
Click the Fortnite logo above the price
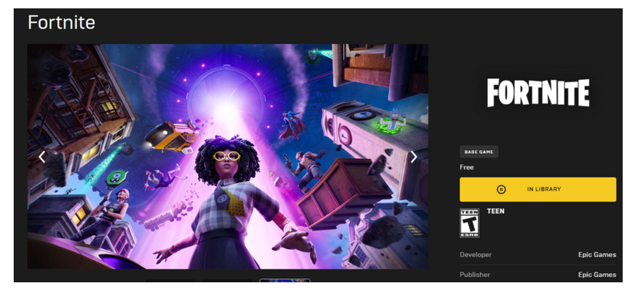point(538,93)
